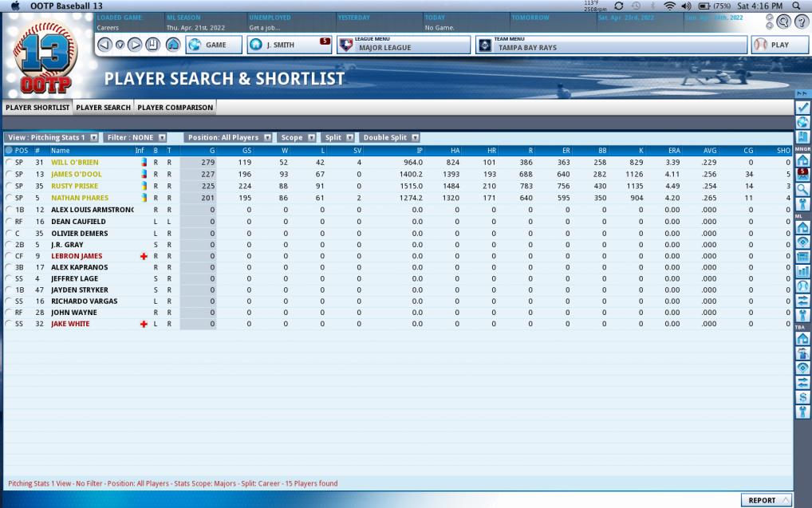Open the Tampa Bay Rays team menu
The height and width of the screenshot is (508, 812).
pos(612,45)
